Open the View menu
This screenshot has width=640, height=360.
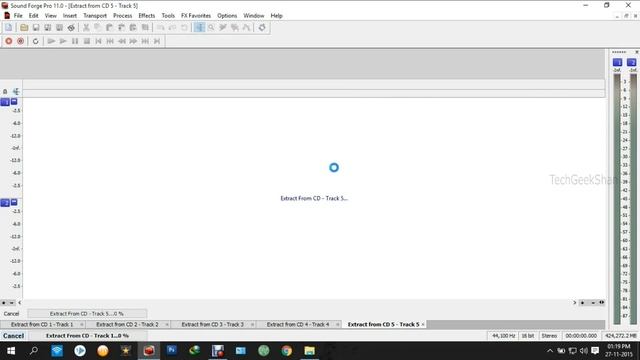(x=51, y=16)
